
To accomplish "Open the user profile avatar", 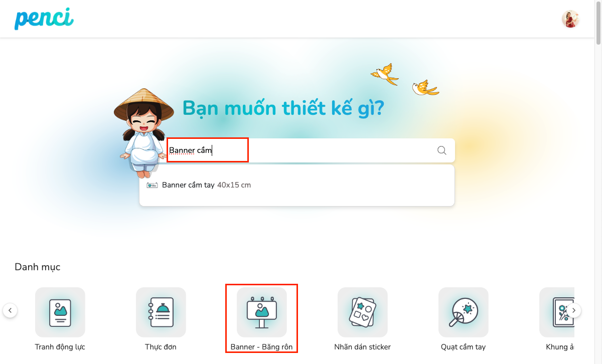I will 570,19.
